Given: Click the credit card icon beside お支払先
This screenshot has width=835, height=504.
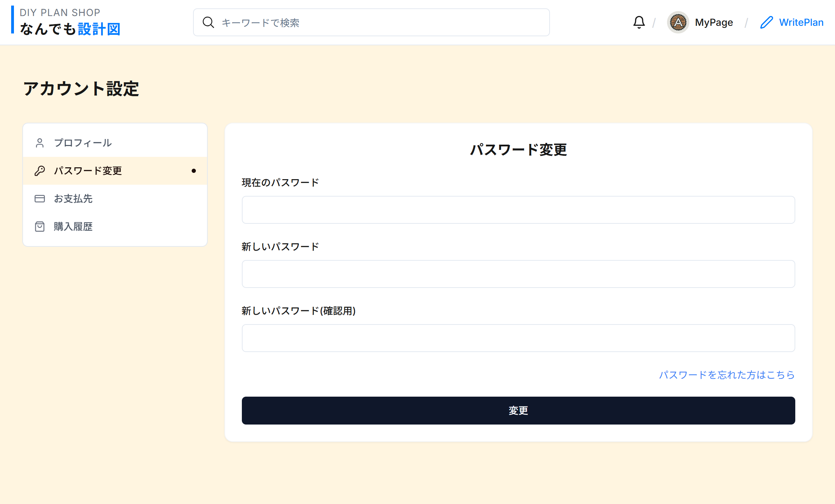Looking at the screenshot, I should click(40, 199).
